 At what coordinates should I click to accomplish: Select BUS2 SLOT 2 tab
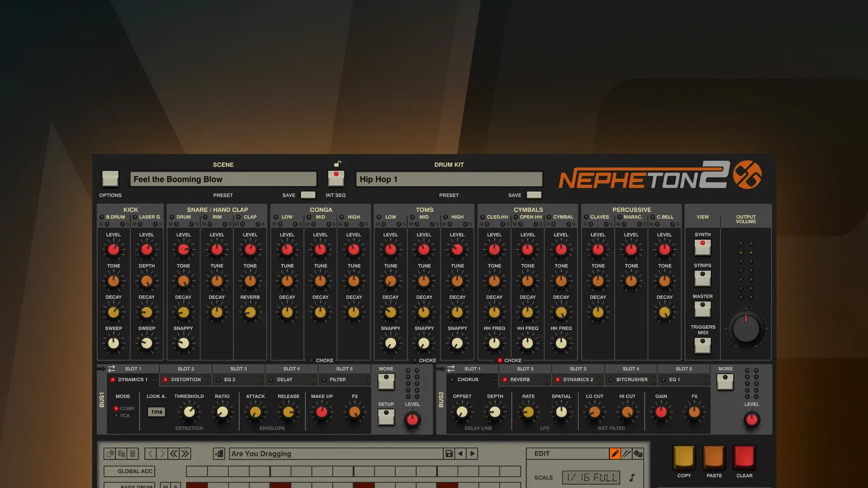525,369
